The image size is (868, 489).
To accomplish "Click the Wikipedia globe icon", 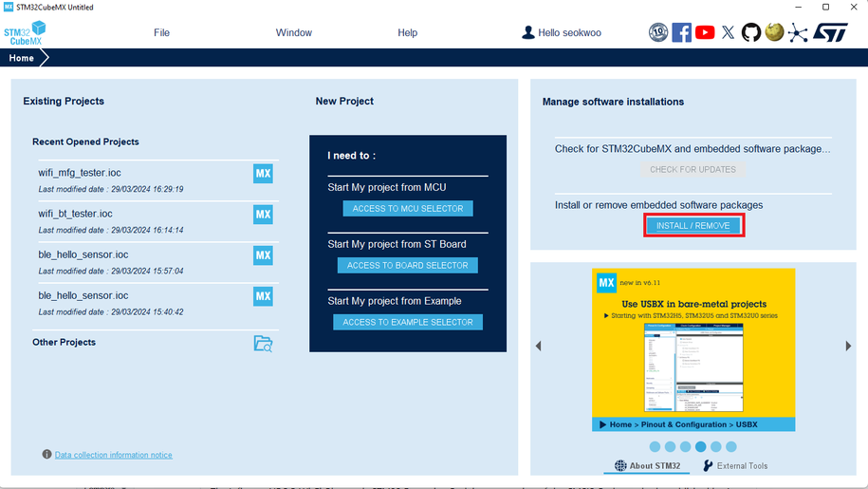I will pos(774,32).
